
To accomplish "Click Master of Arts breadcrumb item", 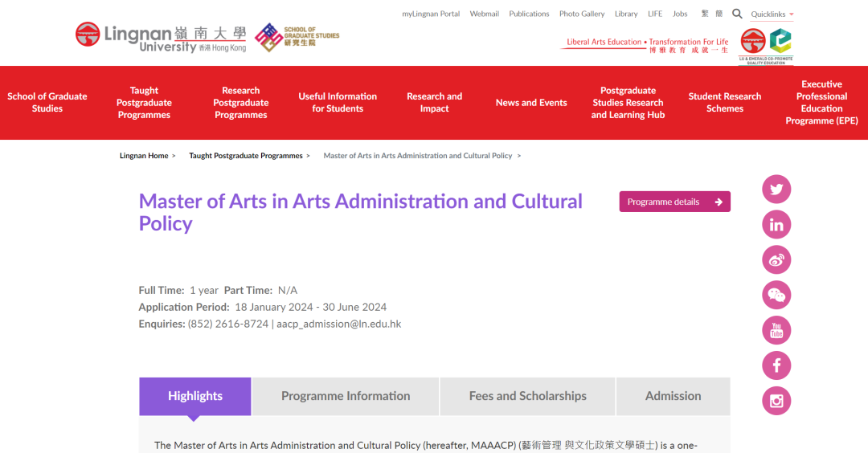I will (x=418, y=156).
